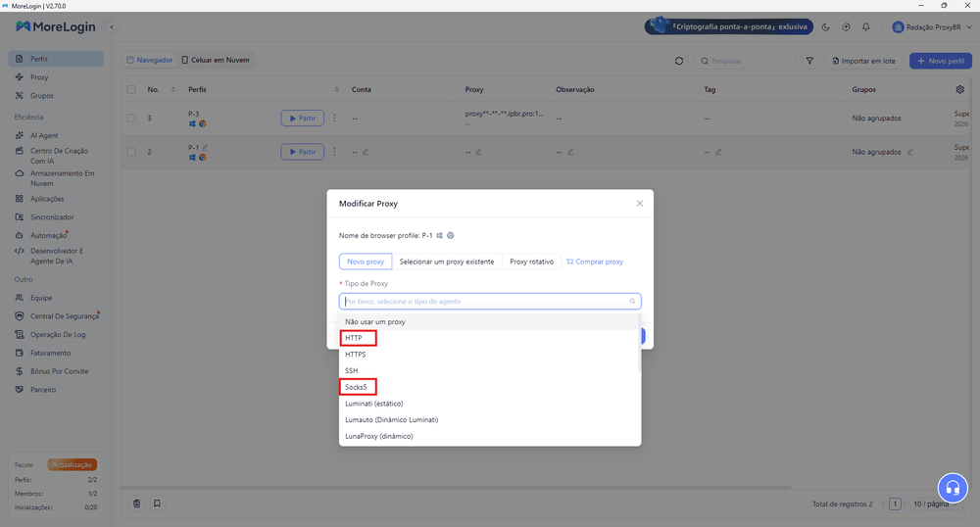Sort by the Perfis column
The image size is (980, 527).
pyautogui.click(x=336, y=89)
